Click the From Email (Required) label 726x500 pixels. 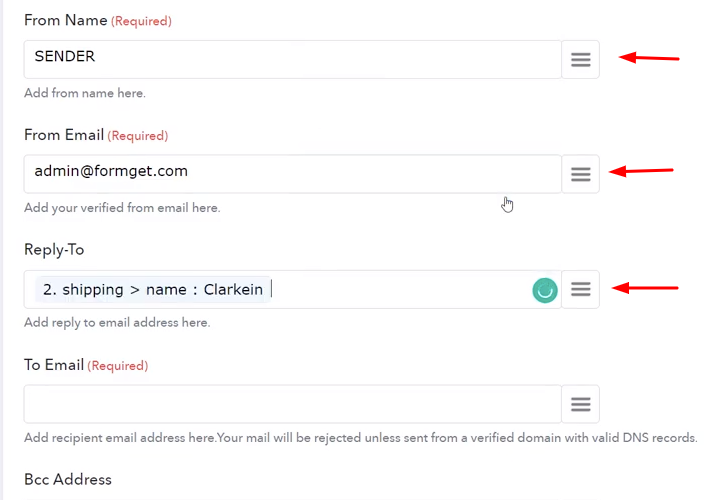click(x=96, y=135)
